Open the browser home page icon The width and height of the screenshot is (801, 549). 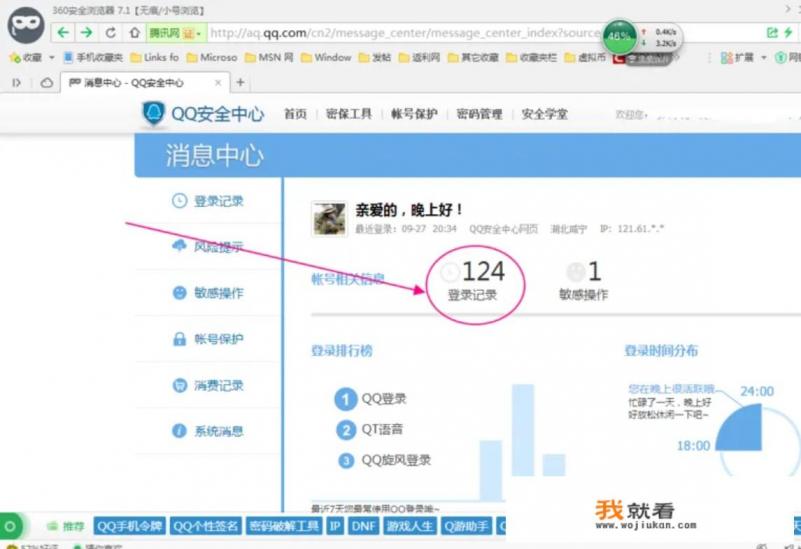click(134, 33)
